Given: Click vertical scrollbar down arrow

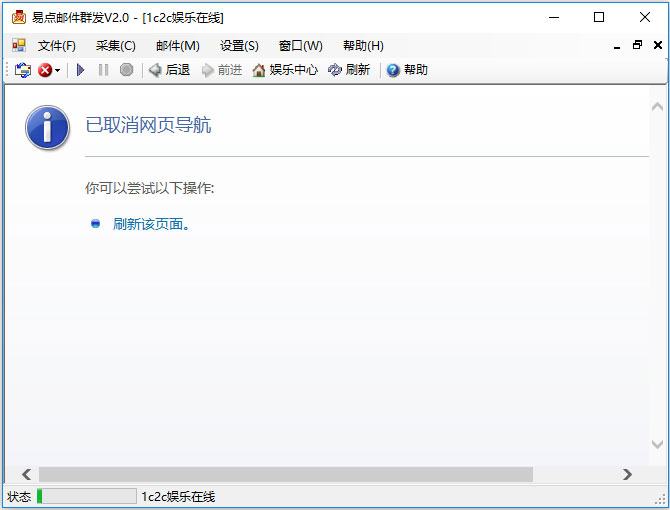Looking at the screenshot, I should coord(658,444).
